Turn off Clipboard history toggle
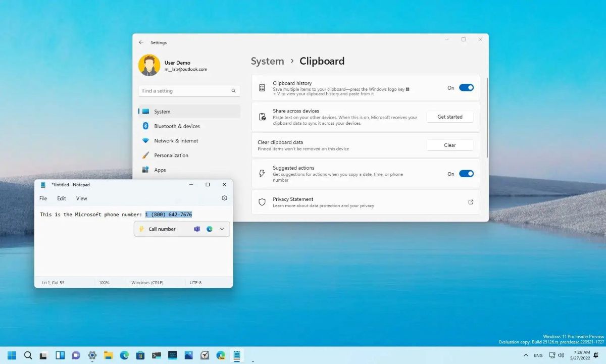This screenshot has height=364, width=606. [466, 88]
